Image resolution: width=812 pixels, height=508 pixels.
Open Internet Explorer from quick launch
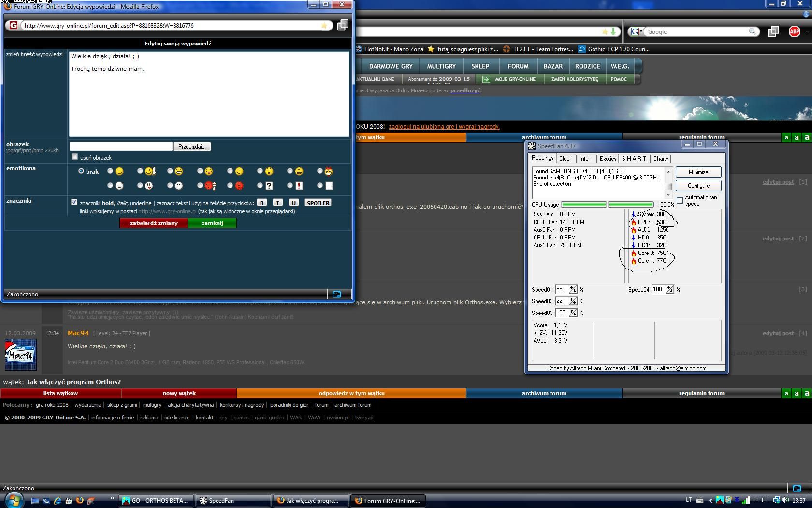(58, 501)
